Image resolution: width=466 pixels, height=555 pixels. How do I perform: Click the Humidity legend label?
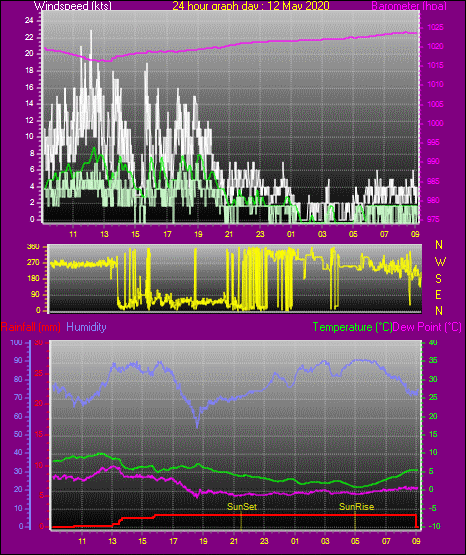[86, 327]
